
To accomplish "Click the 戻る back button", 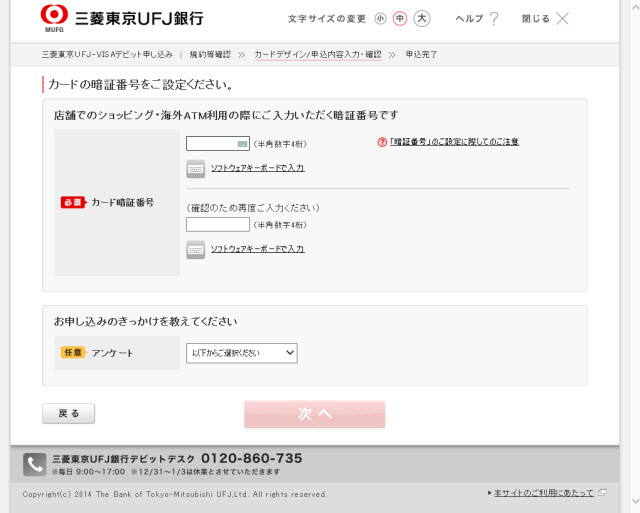I will [69, 413].
